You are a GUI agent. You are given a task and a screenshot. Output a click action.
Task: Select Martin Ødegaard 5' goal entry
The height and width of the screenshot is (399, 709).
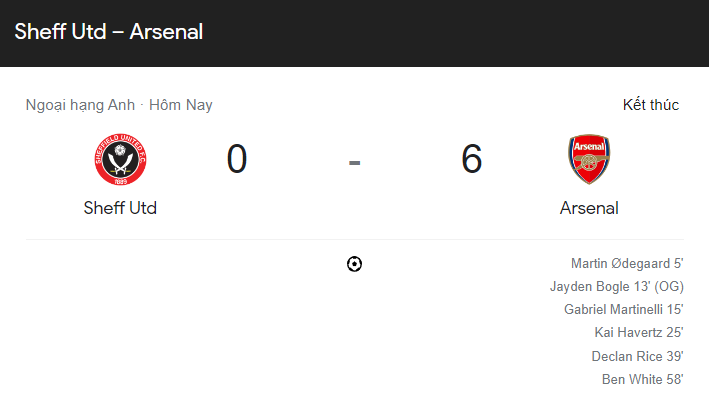[627, 263]
